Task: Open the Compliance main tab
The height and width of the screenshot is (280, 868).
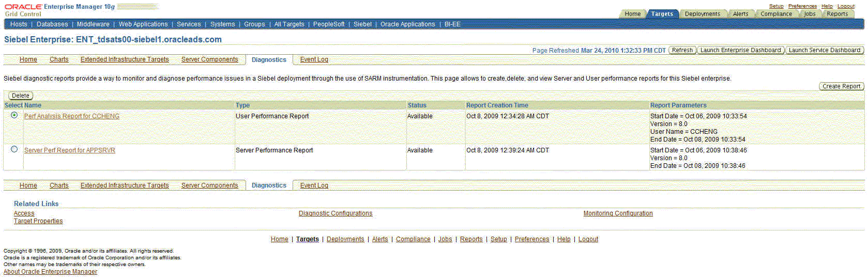Action: 776,14
